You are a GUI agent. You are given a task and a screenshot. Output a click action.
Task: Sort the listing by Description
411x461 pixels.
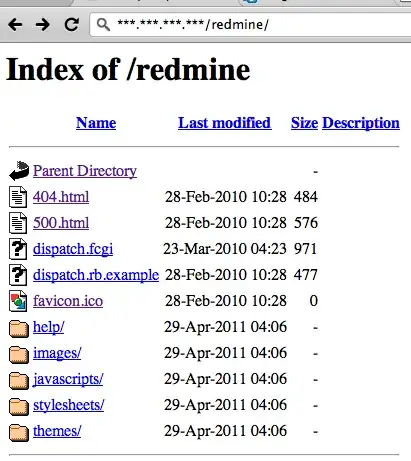point(361,123)
